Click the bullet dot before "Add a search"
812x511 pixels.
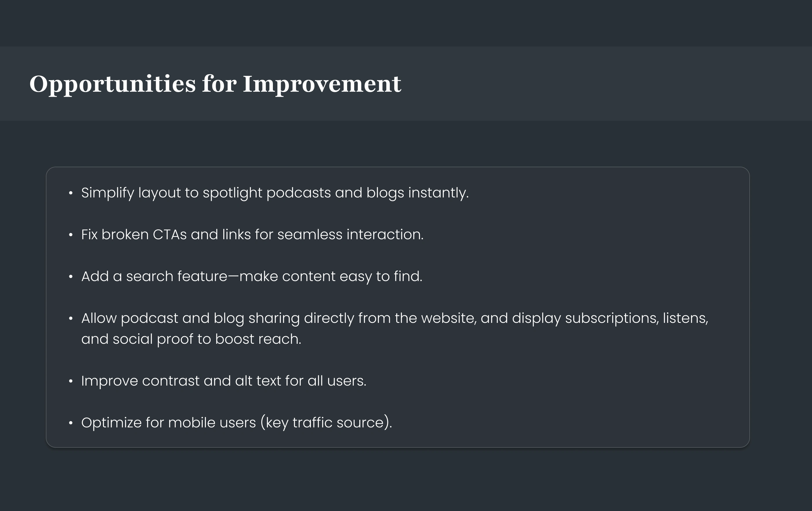(71, 277)
